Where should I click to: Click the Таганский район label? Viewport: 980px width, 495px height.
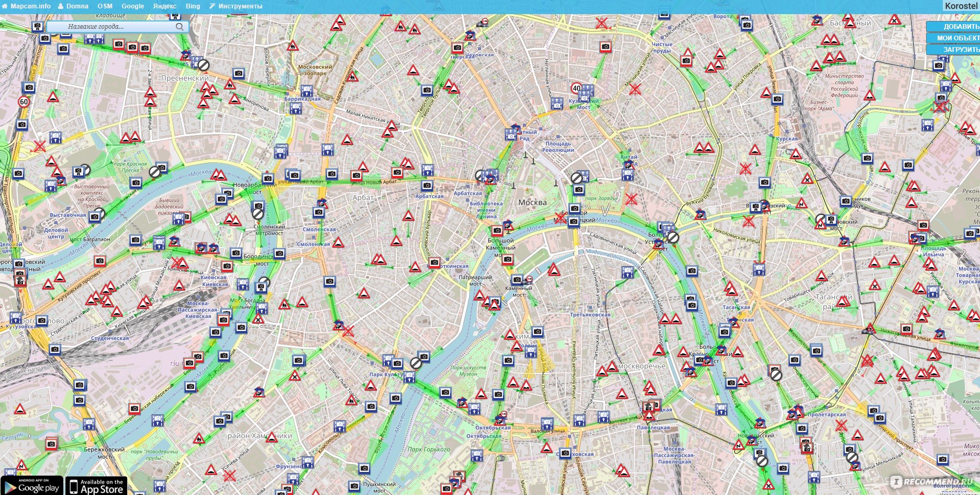point(833,301)
